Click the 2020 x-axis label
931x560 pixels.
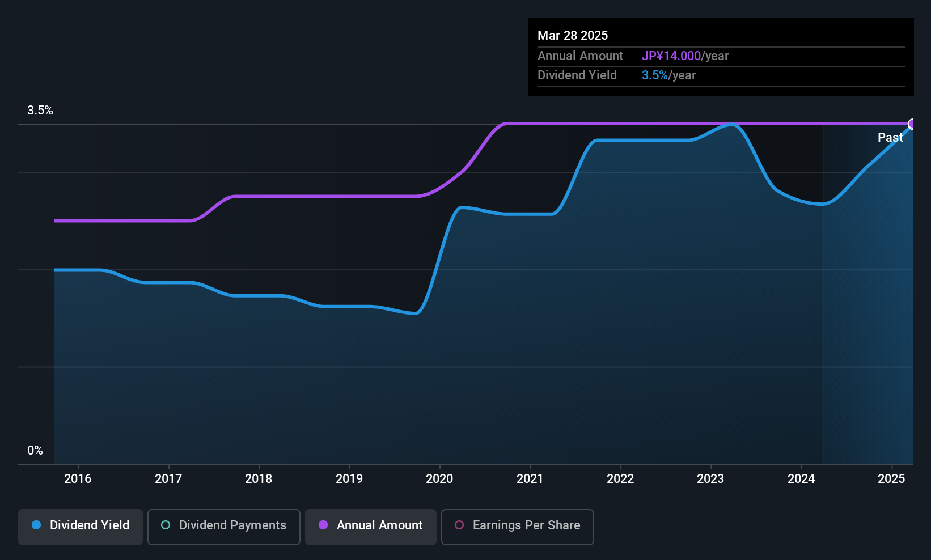pyautogui.click(x=439, y=479)
